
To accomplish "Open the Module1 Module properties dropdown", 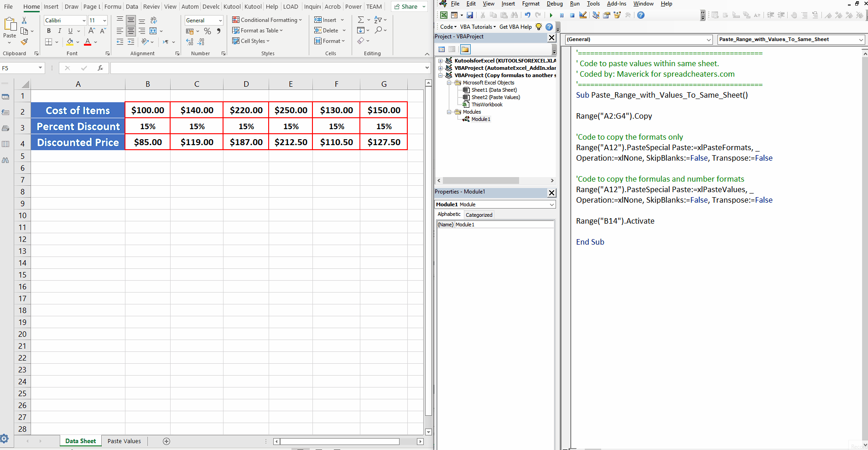I will pos(551,204).
